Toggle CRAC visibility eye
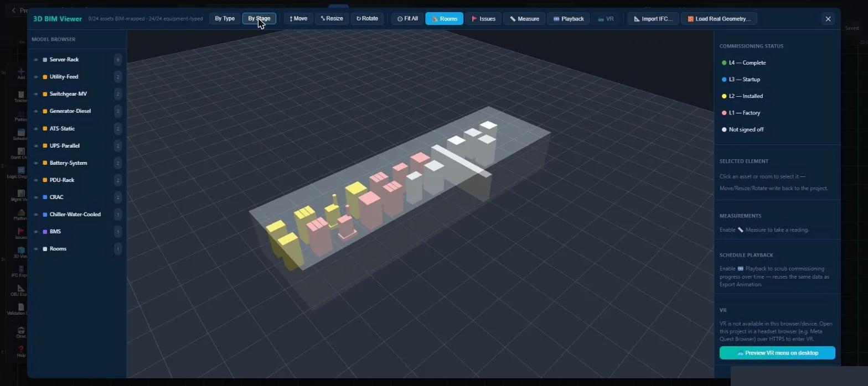This screenshot has width=868, height=386. coord(36,197)
